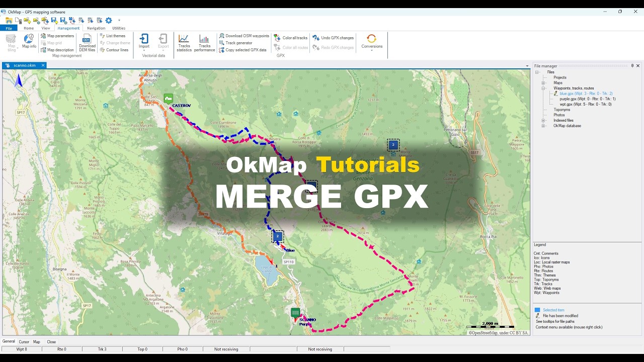644x362 pixels.
Task: Click Copy selected GPX data
Action: 243,50
